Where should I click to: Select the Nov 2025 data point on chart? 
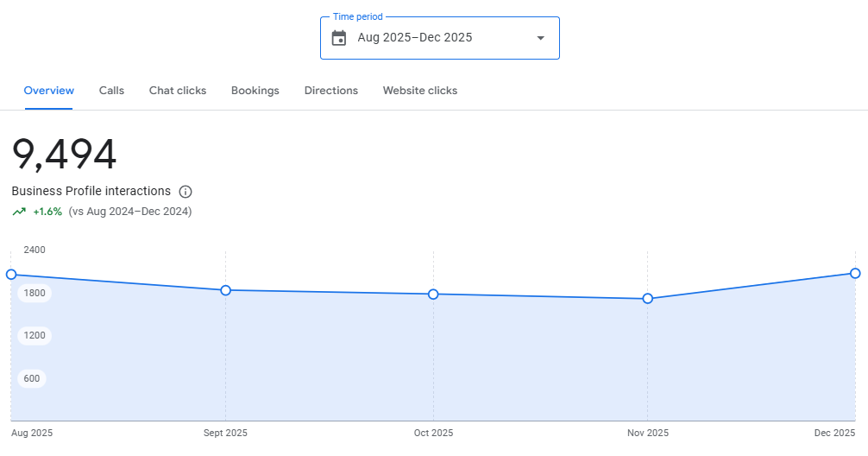click(x=648, y=299)
